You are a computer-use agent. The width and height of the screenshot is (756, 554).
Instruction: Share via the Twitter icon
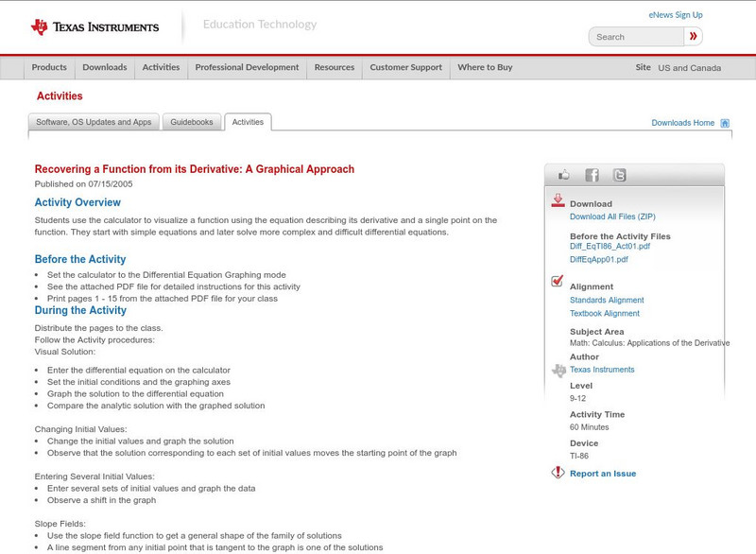(619, 175)
